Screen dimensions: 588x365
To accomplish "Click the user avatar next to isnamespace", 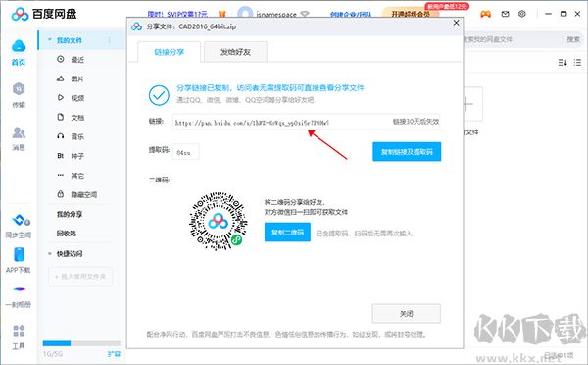I will tap(245, 13).
